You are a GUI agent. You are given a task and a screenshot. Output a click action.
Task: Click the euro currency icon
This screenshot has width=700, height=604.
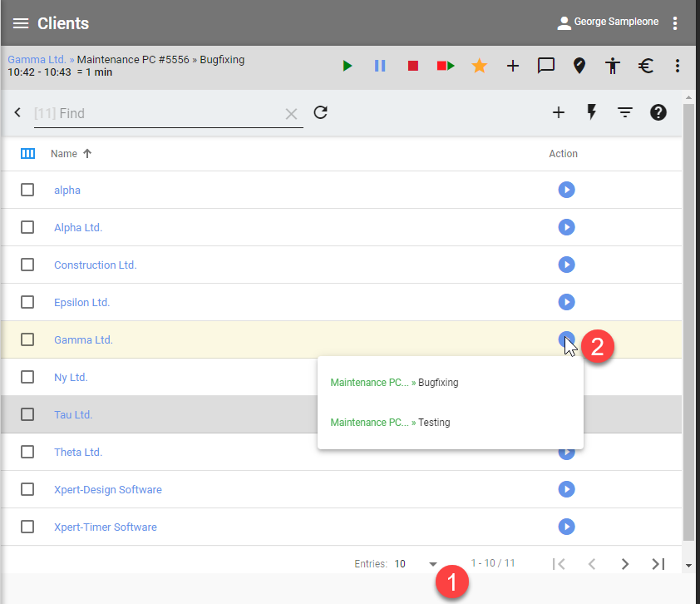pos(646,66)
